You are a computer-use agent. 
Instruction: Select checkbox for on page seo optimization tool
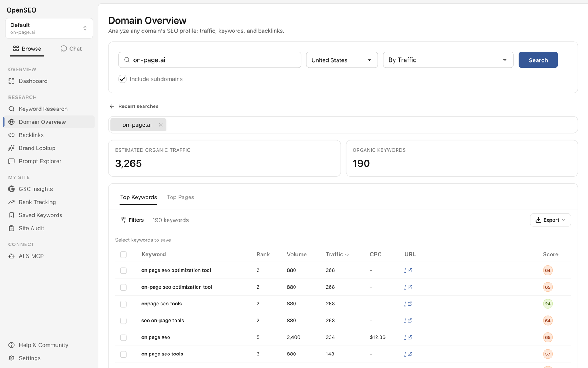pos(123,270)
